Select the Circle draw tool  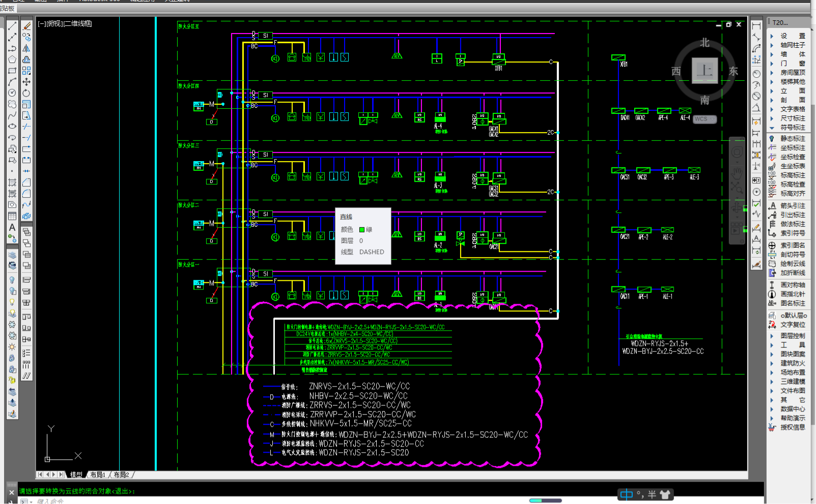click(x=12, y=93)
